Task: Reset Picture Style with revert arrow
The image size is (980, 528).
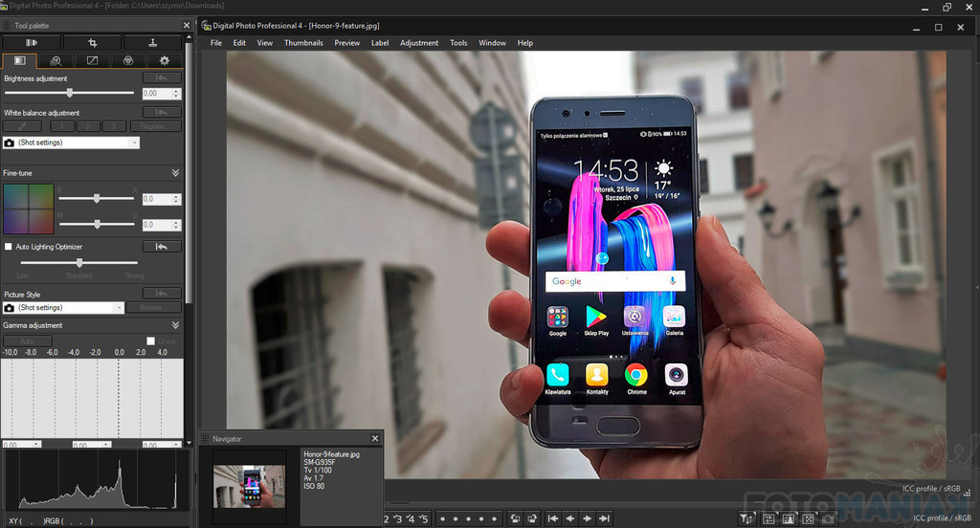Action: (x=162, y=294)
